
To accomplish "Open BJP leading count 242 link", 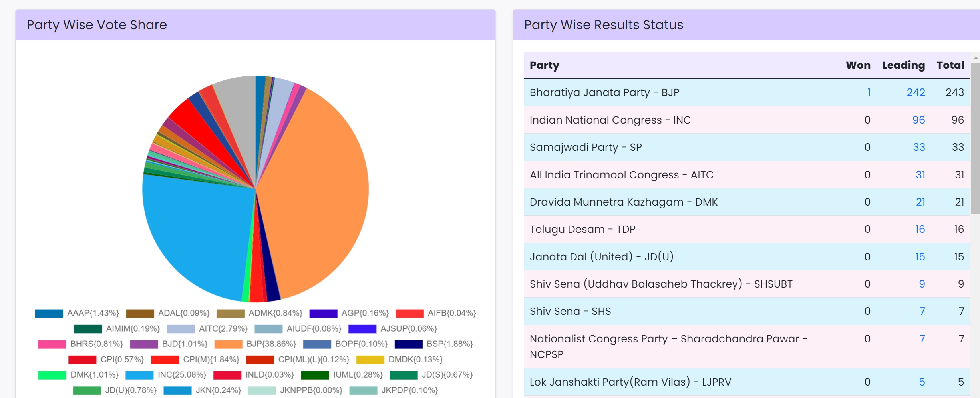I will click(916, 92).
